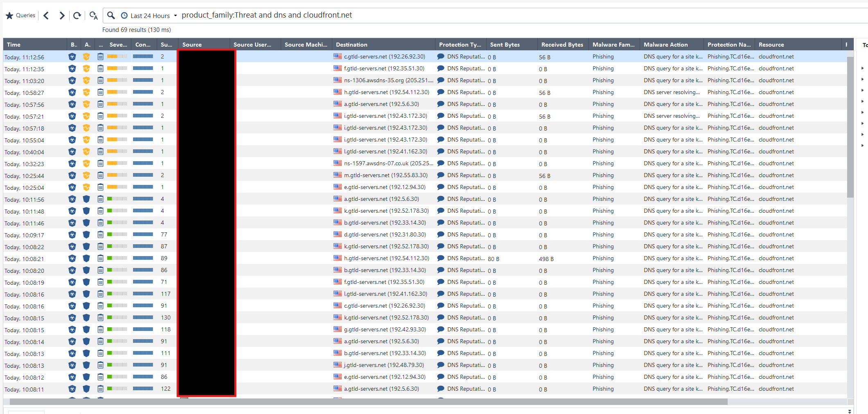Open log details icon in 11:03:20 row
This screenshot has width=868, height=414.
(100, 80)
